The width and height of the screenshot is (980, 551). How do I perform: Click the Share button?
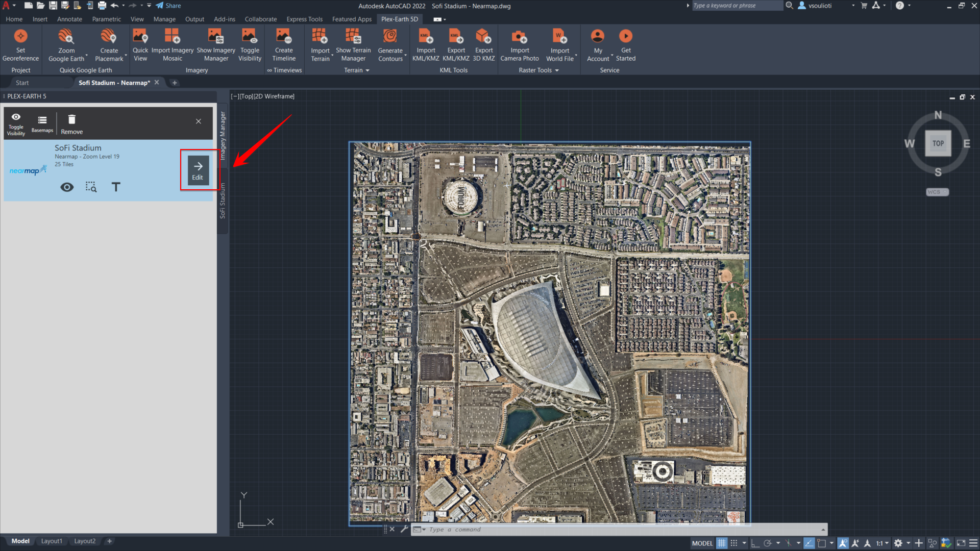(169, 6)
